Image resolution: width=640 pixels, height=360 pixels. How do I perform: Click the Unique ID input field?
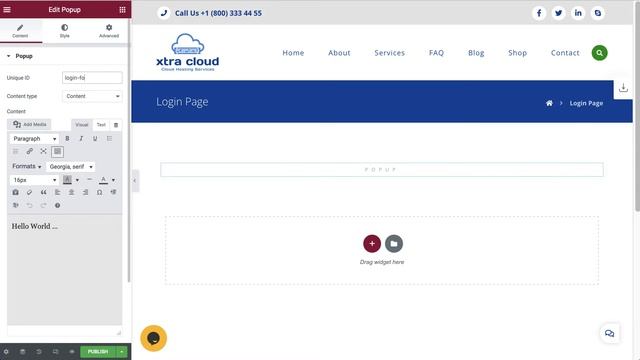(x=92, y=78)
